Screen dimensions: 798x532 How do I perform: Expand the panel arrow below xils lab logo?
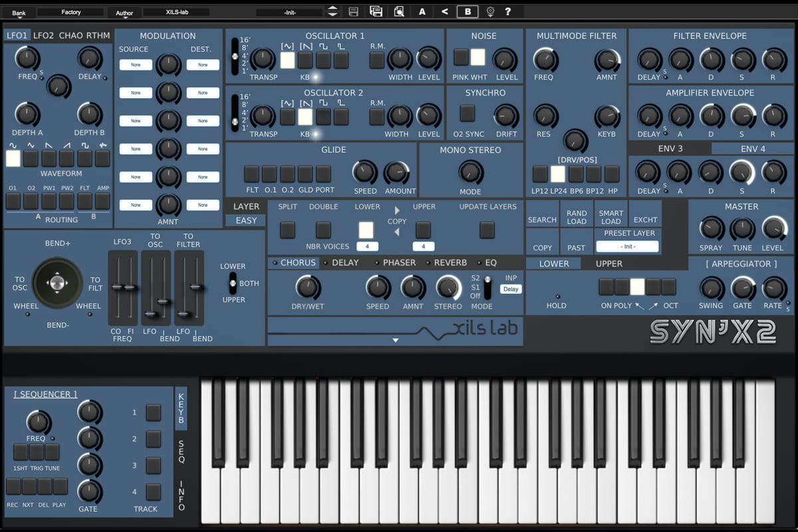[396, 340]
